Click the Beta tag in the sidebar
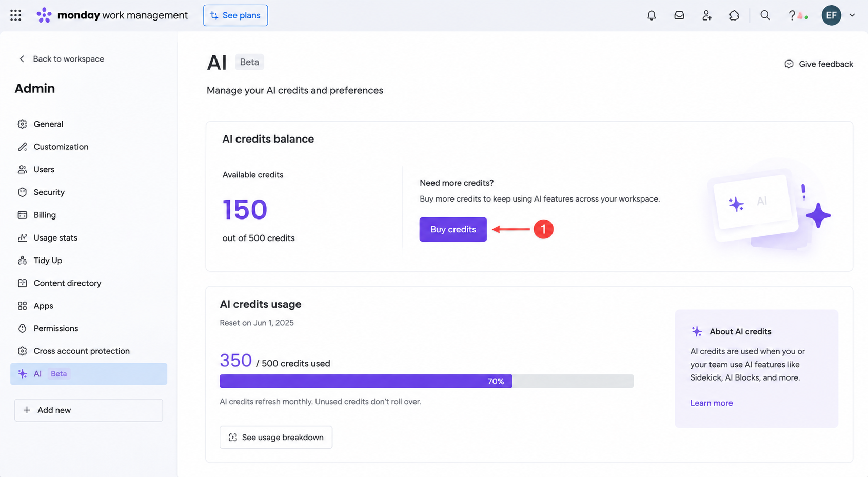868x477 pixels. (x=58, y=374)
